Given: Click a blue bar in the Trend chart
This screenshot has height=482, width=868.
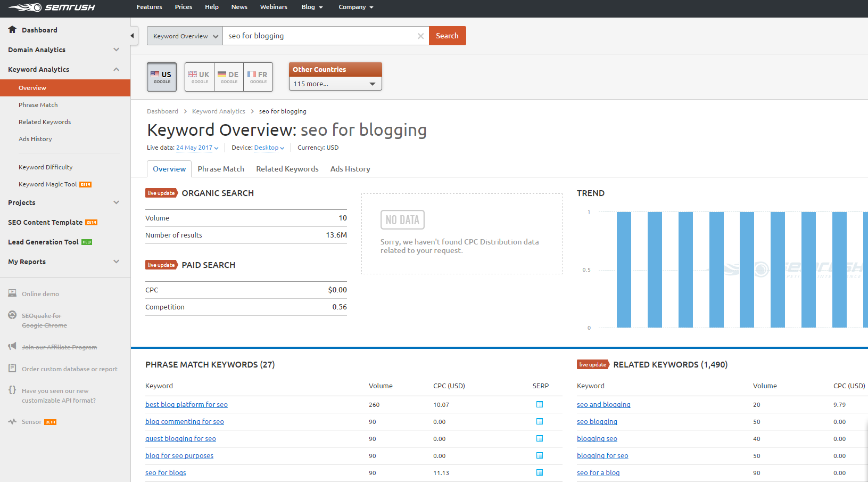Looking at the screenshot, I should [x=624, y=269].
